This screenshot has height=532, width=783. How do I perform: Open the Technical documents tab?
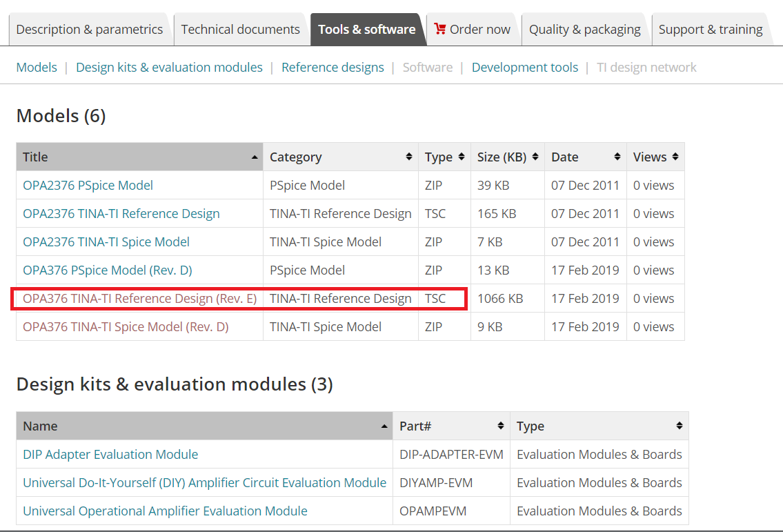[x=240, y=30]
